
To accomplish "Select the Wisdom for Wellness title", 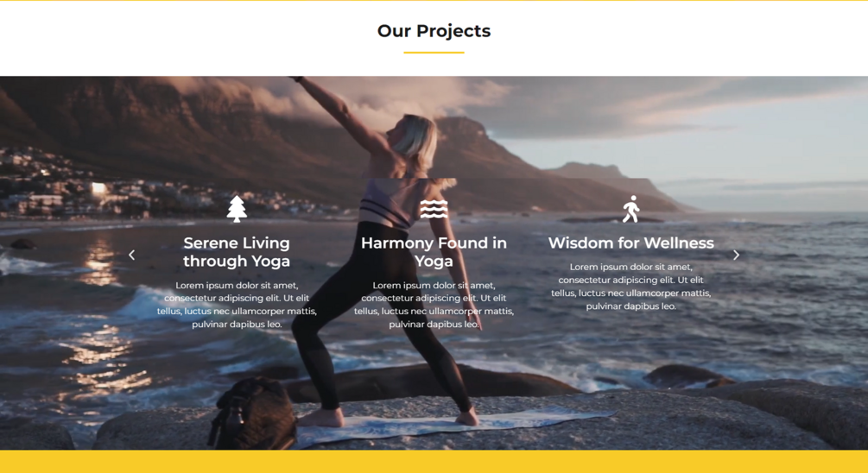I will 631,243.
